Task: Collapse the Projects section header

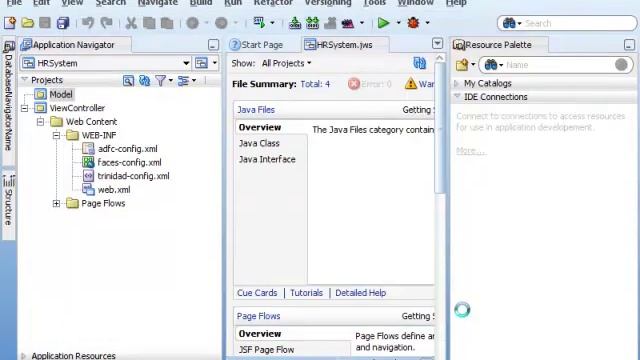Action: (x=24, y=79)
